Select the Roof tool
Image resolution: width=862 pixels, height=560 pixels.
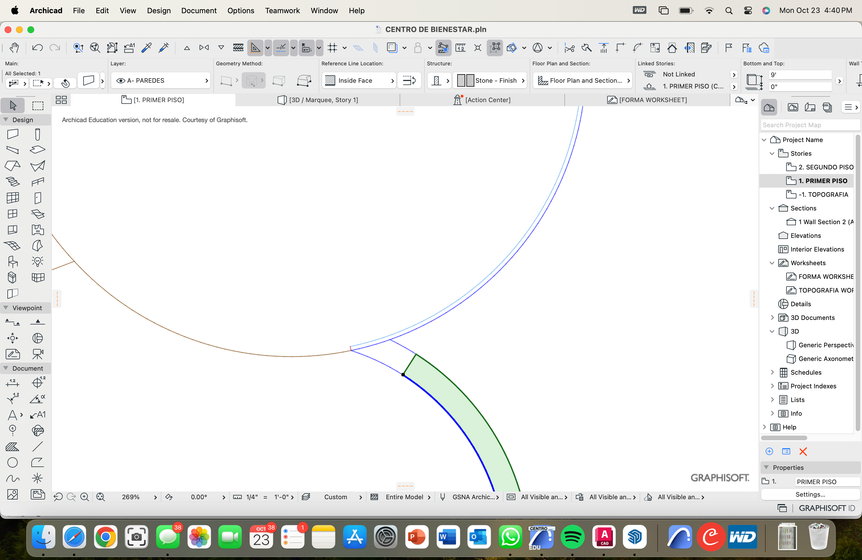coord(13,166)
